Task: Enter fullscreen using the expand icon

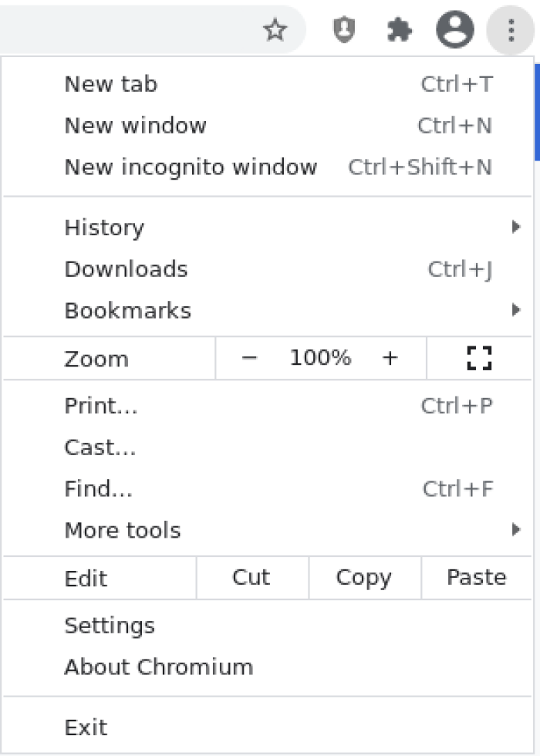Action: click(479, 357)
